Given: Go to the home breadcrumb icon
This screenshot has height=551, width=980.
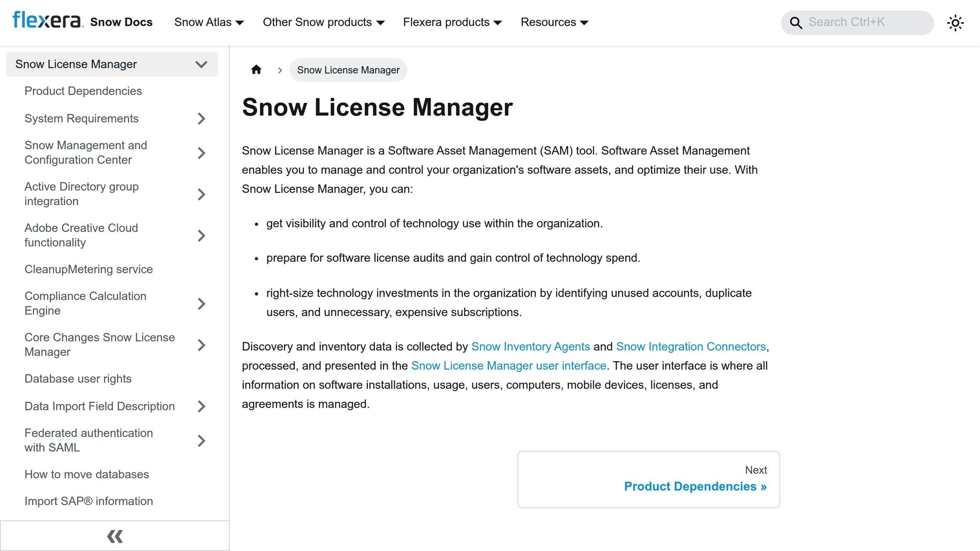Looking at the screenshot, I should (256, 70).
